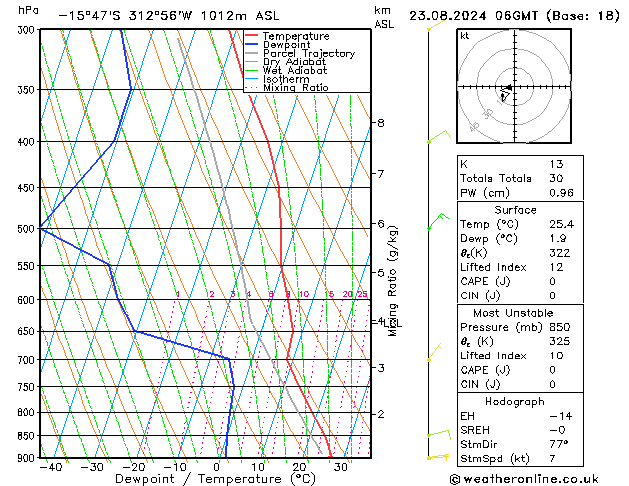
Task: Click the 30 temperature axis label
Action: [x=341, y=467]
